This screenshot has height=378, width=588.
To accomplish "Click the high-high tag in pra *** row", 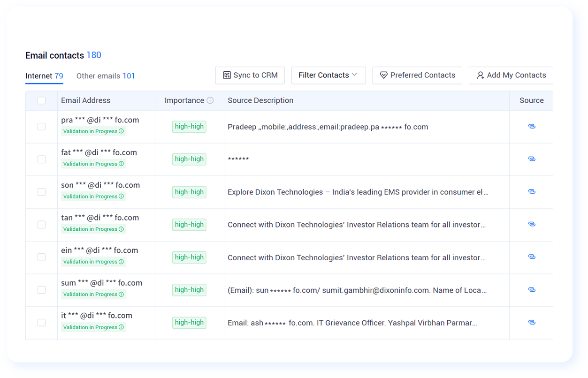I will point(189,127).
